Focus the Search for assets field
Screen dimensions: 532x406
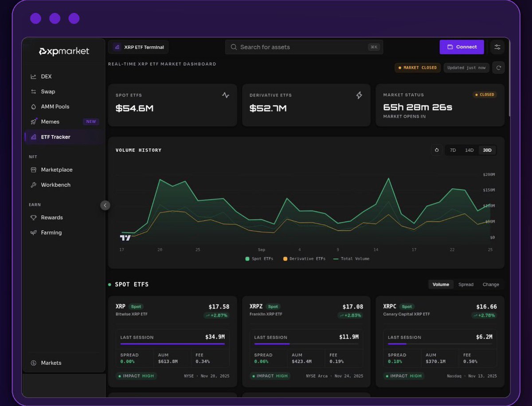click(304, 47)
